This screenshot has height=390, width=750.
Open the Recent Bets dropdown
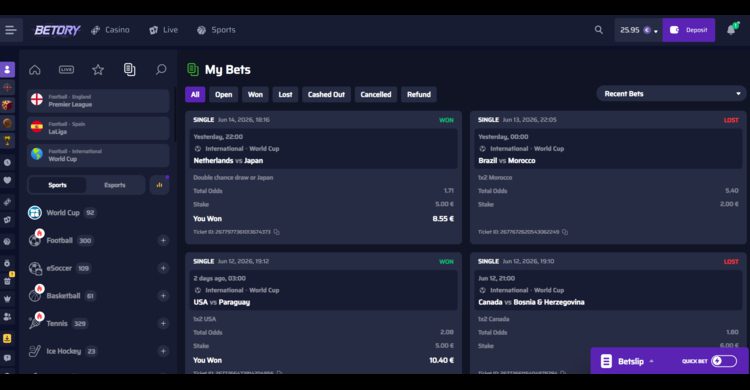(672, 94)
